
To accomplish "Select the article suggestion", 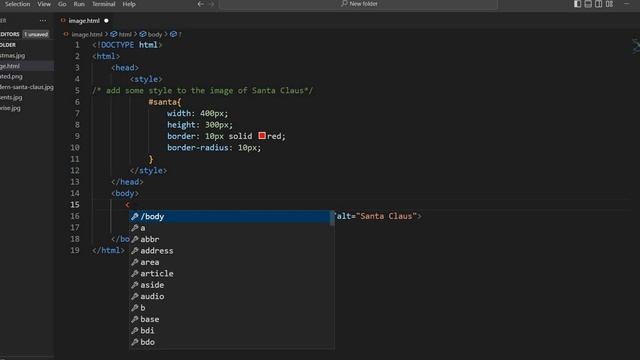I will 232,273.
